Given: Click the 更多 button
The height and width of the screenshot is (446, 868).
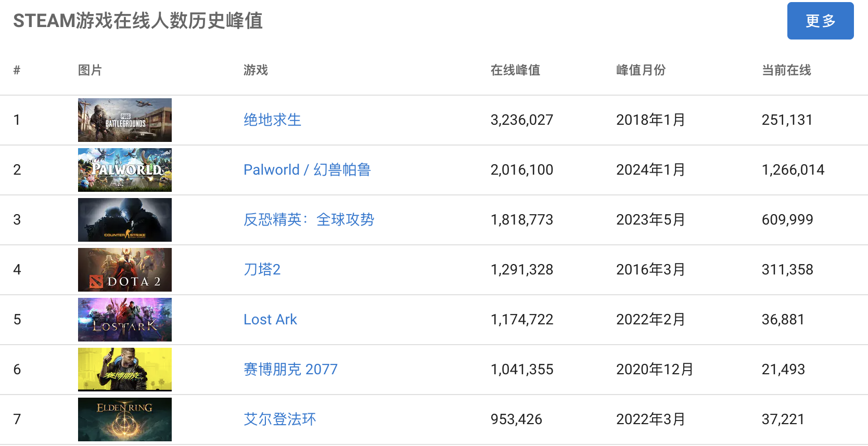Looking at the screenshot, I should pyautogui.click(x=820, y=21).
